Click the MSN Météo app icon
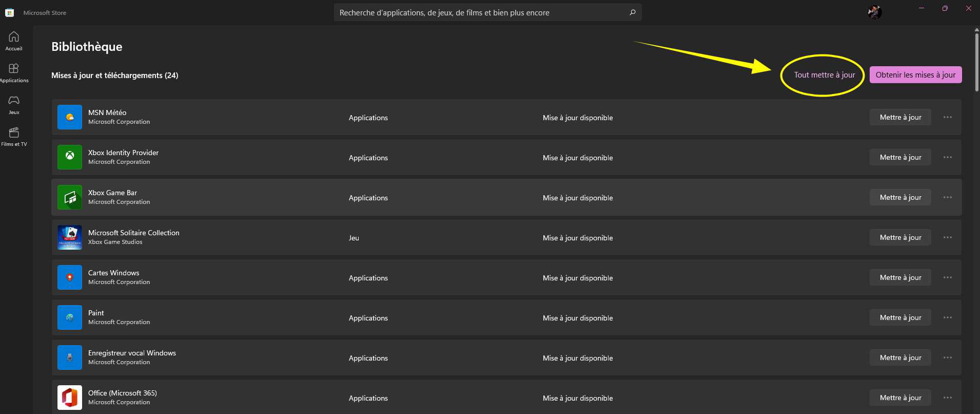 [70, 117]
